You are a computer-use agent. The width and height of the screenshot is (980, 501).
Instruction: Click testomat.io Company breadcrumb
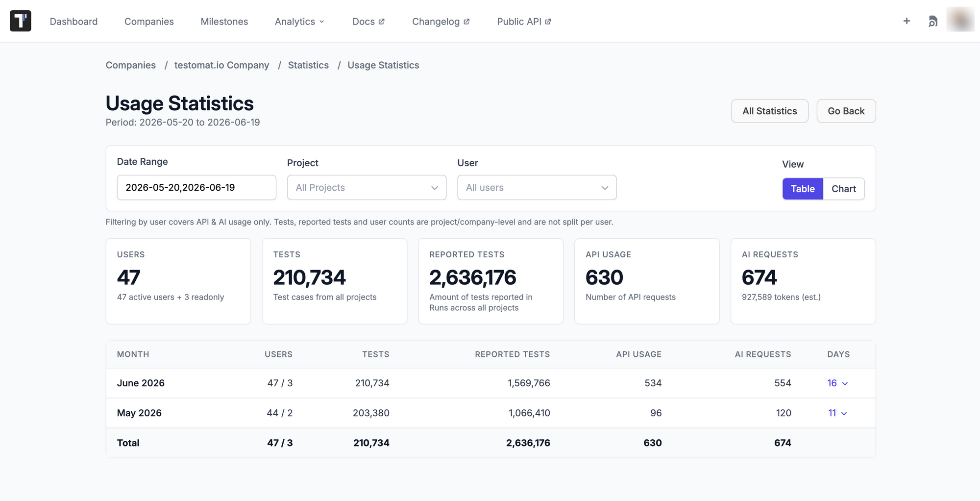[221, 65]
